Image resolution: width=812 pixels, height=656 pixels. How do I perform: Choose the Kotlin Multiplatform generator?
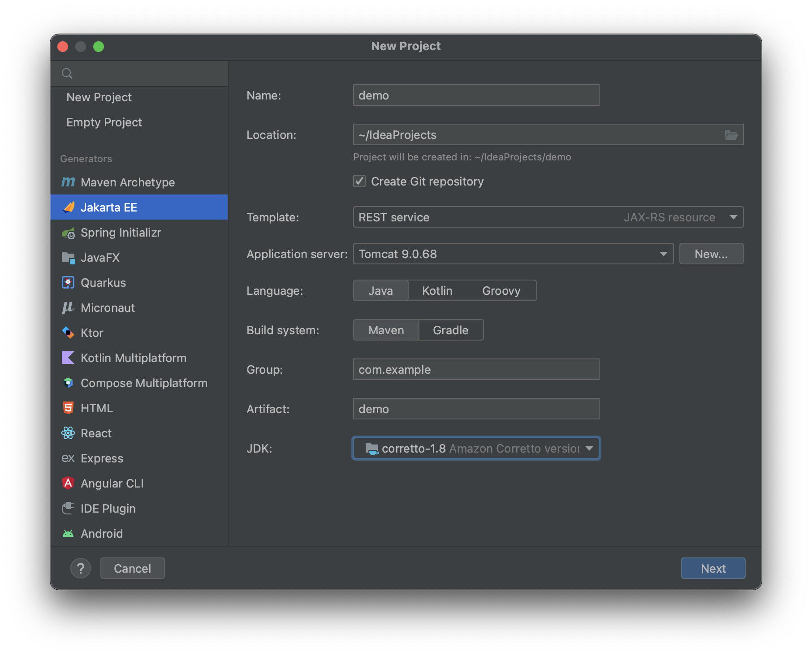tap(139, 358)
